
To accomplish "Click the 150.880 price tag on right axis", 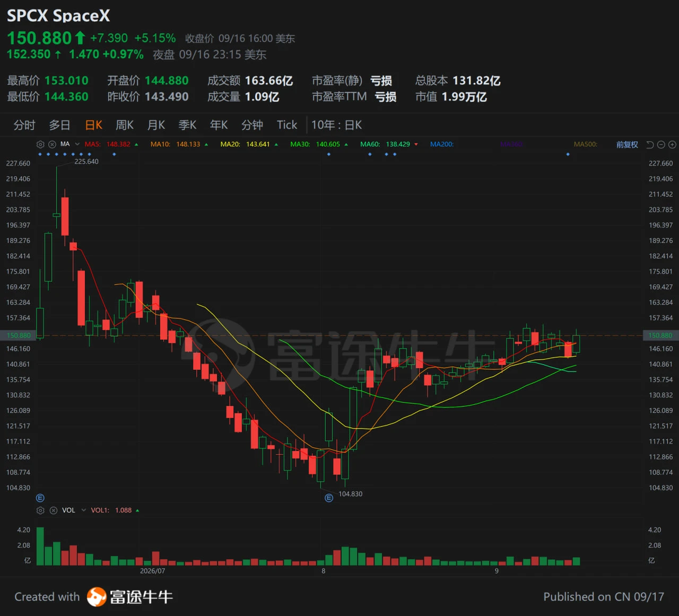I will click(660, 335).
